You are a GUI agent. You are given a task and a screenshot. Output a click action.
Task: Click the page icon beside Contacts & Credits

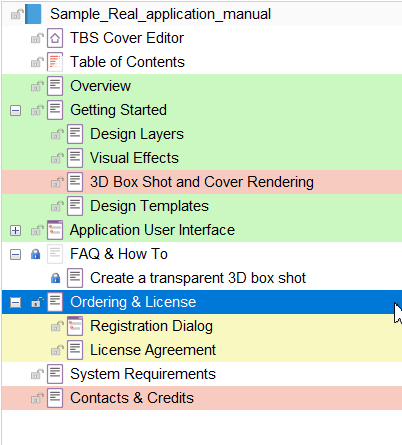coord(55,398)
